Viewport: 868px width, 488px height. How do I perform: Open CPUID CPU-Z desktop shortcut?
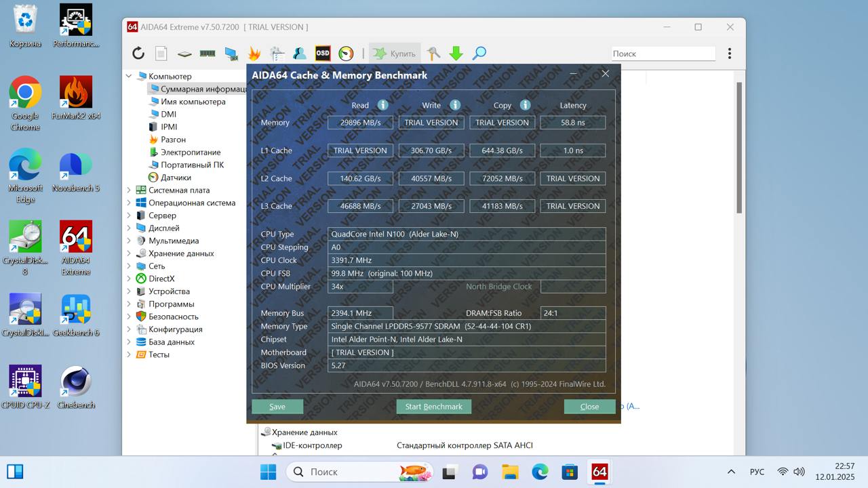click(25, 387)
